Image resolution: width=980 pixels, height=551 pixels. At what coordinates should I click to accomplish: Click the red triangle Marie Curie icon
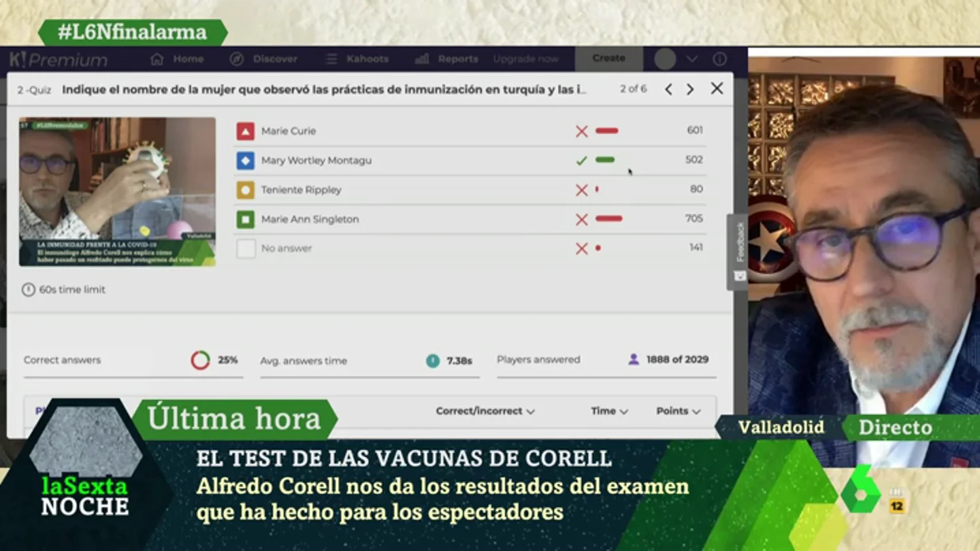point(246,131)
